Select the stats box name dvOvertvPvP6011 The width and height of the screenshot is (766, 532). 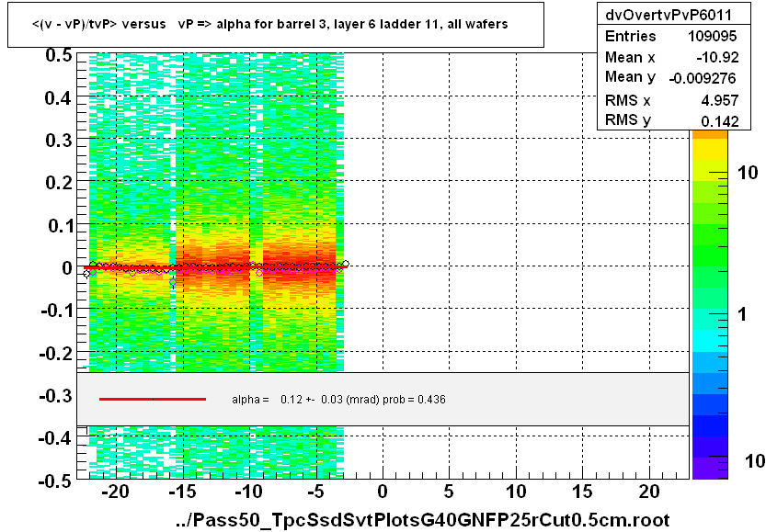pyautogui.click(x=669, y=15)
